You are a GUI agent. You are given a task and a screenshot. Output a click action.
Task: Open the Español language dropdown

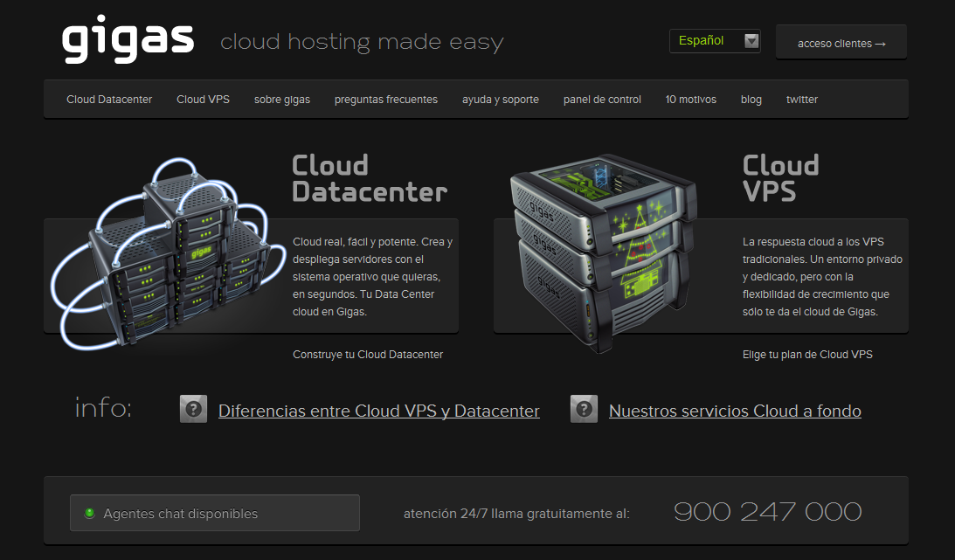click(715, 41)
